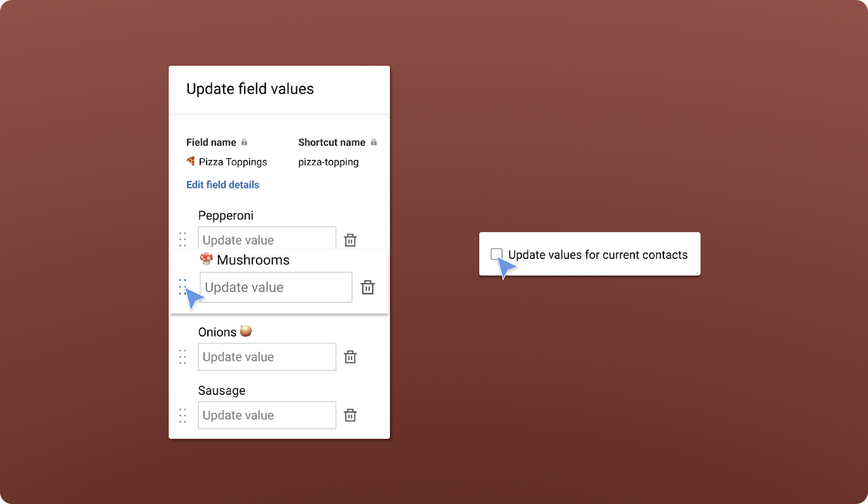Screen dimensions: 868x504
Task: Click the trash icon for Mushrooms
Action: click(x=368, y=287)
